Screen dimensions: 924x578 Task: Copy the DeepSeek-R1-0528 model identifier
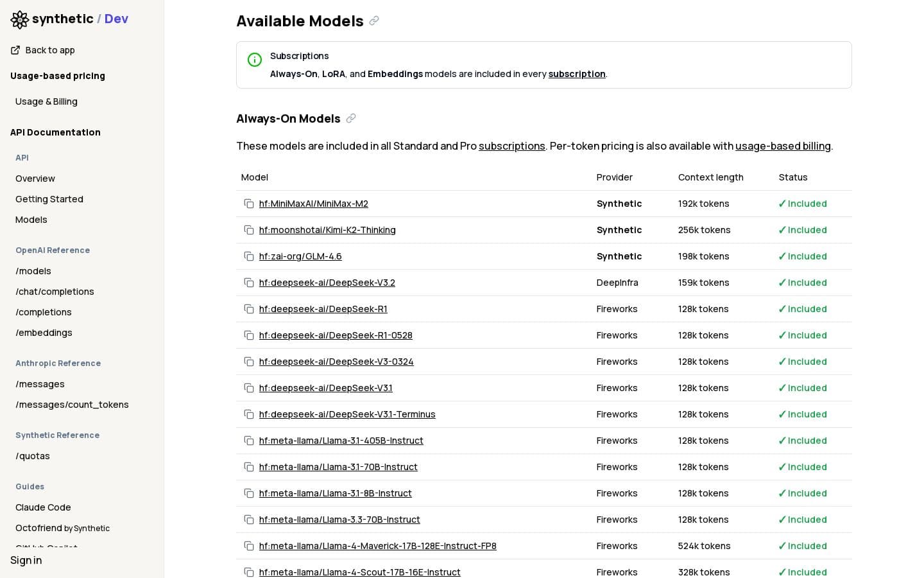click(249, 335)
